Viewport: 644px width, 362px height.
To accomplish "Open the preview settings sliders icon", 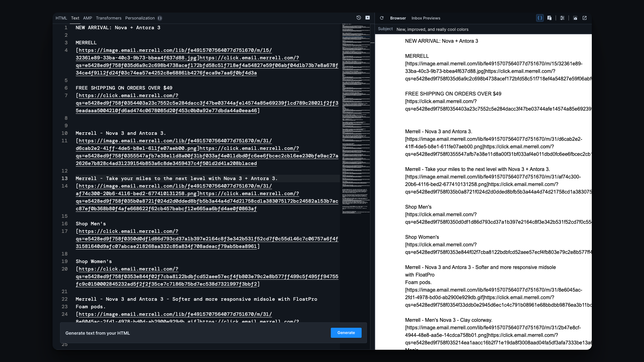I will 562,18.
